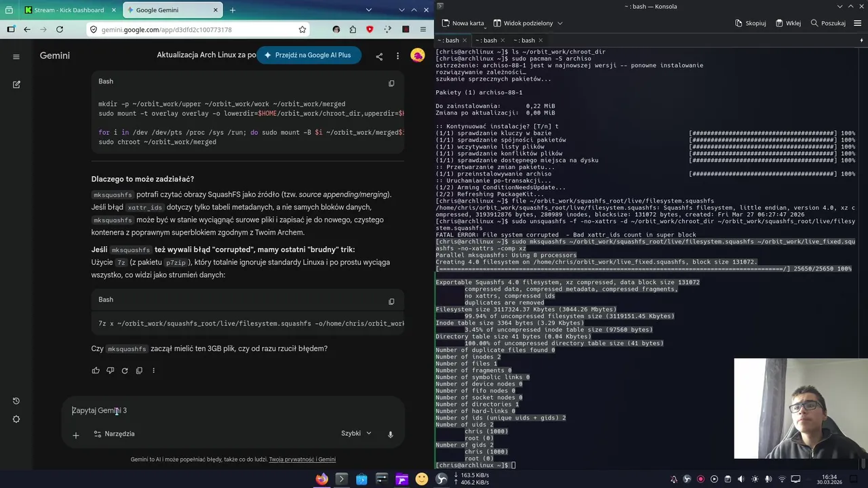Bookmark the page with the star icon
This screenshot has height=488, width=868.
[302, 29]
